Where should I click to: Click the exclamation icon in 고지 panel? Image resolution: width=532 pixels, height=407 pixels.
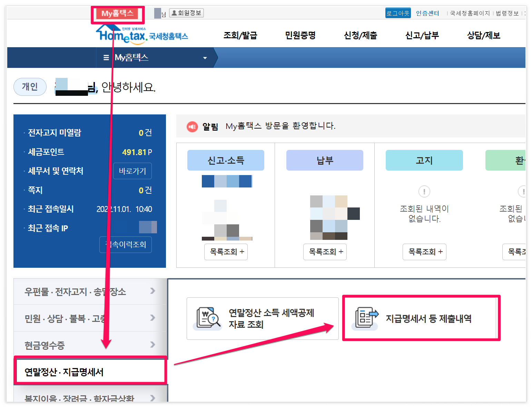pyautogui.click(x=424, y=191)
